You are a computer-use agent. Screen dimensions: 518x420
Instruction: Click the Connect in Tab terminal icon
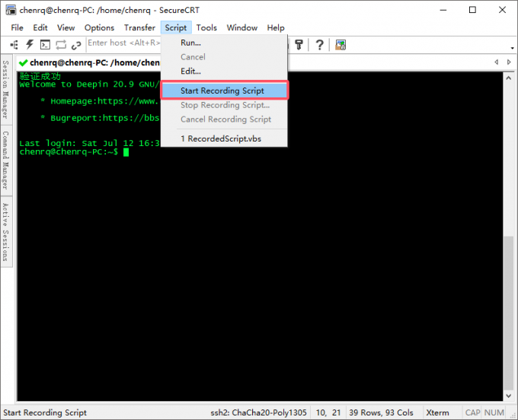(x=45, y=45)
